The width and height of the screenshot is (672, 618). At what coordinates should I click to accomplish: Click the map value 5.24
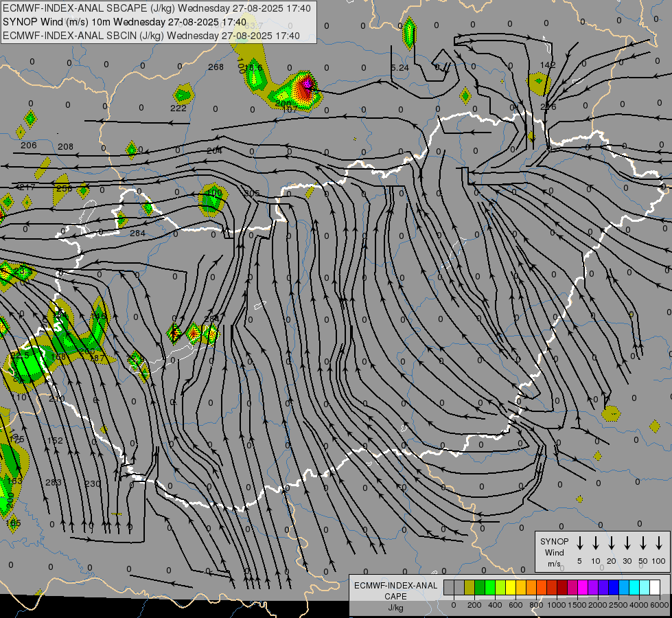point(399,68)
